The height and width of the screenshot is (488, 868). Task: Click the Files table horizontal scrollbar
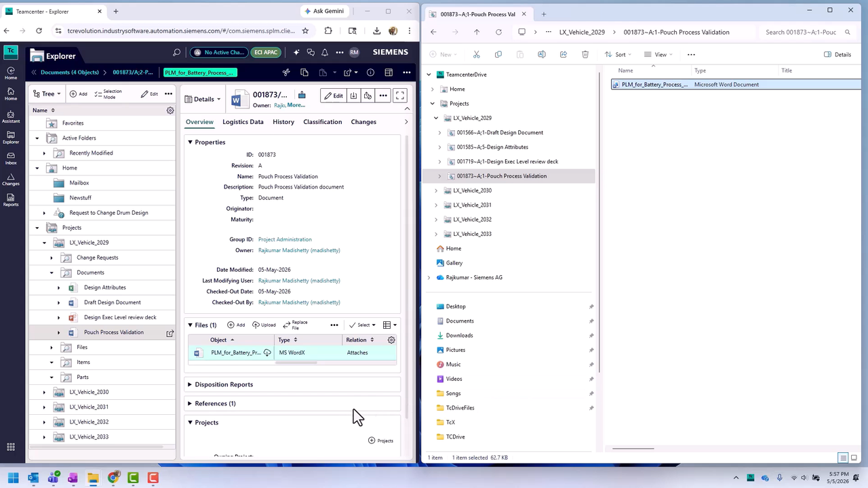point(296,363)
